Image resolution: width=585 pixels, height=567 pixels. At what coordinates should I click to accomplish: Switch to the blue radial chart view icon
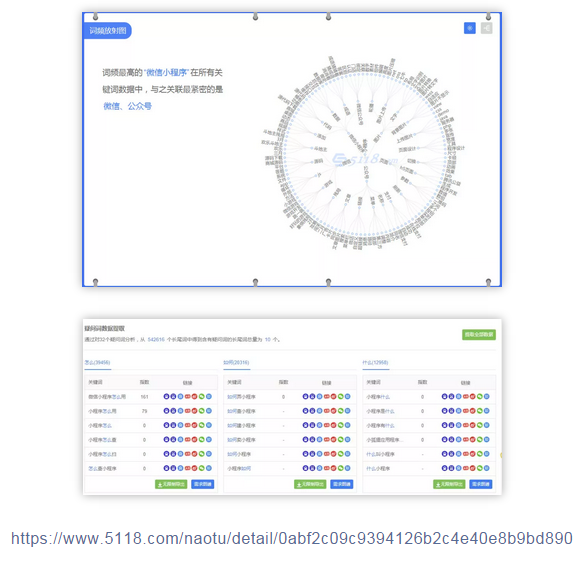[x=469, y=28]
